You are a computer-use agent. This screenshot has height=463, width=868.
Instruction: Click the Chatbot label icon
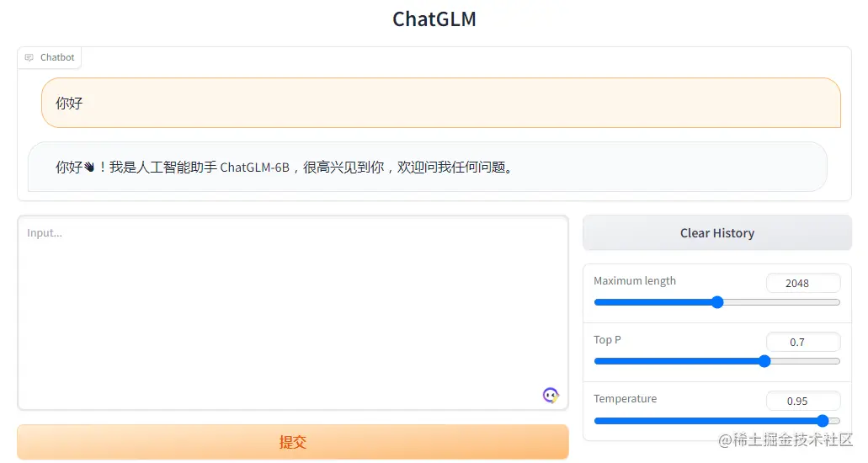point(29,57)
